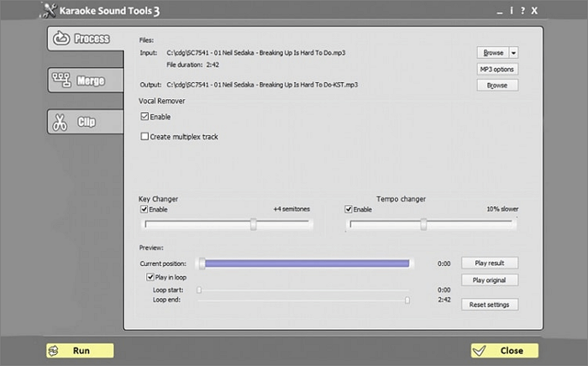Click the Merge tab icon
This screenshot has height=366, width=588.
tap(61, 81)
